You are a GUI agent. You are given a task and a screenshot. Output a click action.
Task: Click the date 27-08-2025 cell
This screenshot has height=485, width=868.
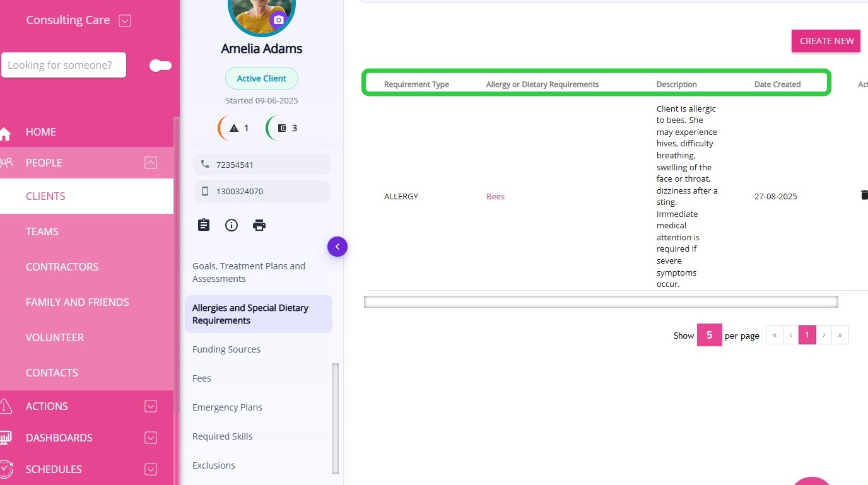[776, 196]
